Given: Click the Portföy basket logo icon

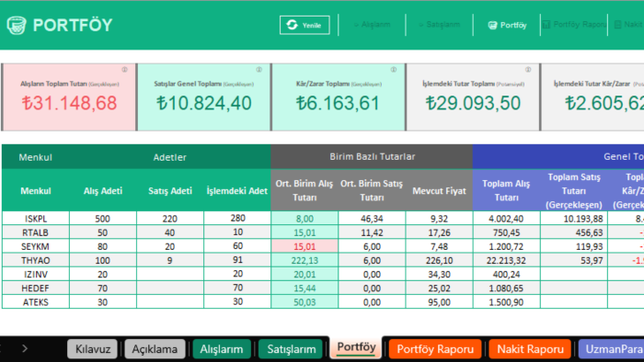Looking at the screenshot, I should click(17, 25).
